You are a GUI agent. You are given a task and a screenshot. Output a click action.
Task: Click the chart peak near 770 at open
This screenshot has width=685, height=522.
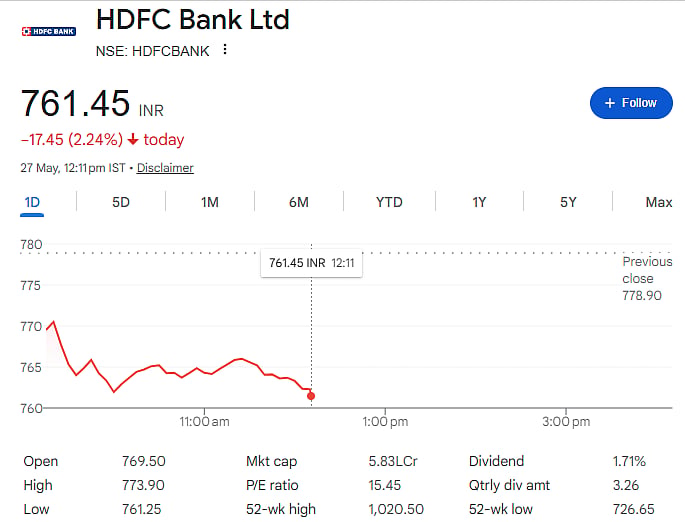(x=53, y=322)
